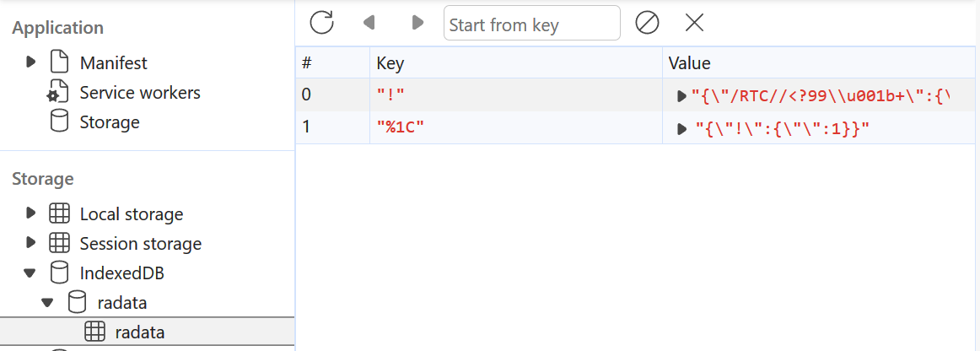Show next page arrow icon
This screenshot has width=980, height=351.
(x=417, y=23)
